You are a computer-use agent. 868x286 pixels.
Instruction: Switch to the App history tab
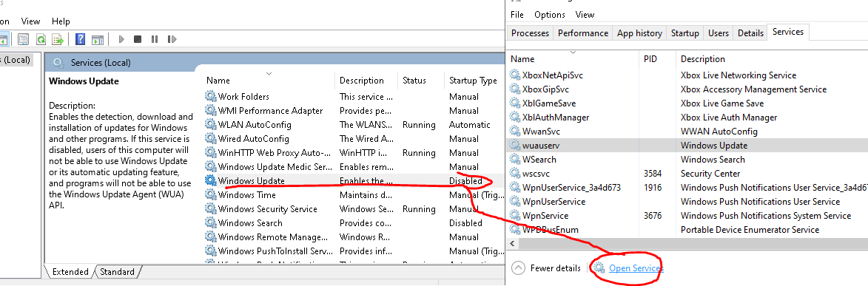coord(639,33)
